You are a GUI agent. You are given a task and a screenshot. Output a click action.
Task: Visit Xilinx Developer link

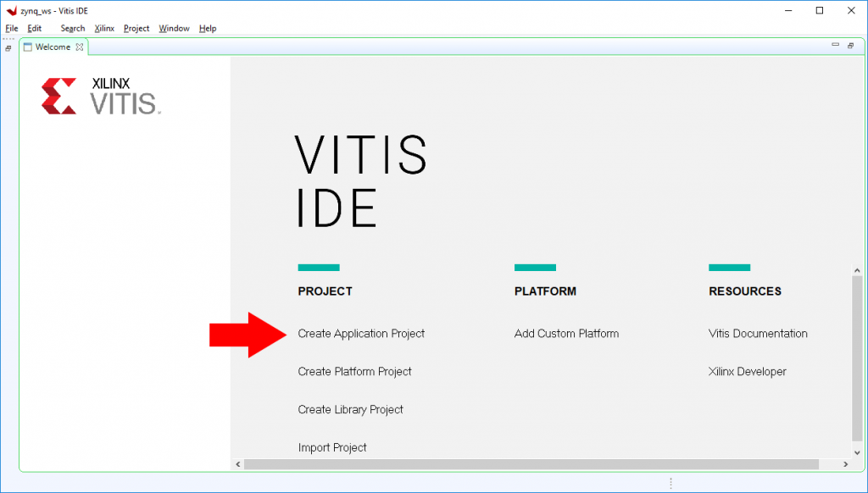(747, 372)
